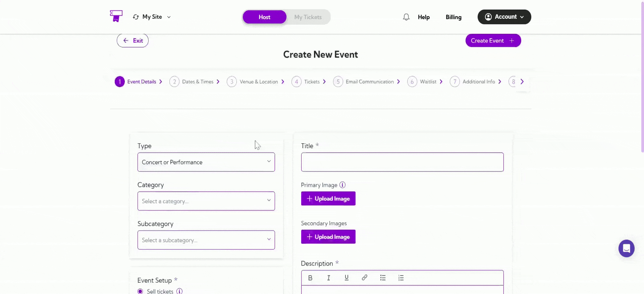
Task: Open the Billing link
Action: 453,17
